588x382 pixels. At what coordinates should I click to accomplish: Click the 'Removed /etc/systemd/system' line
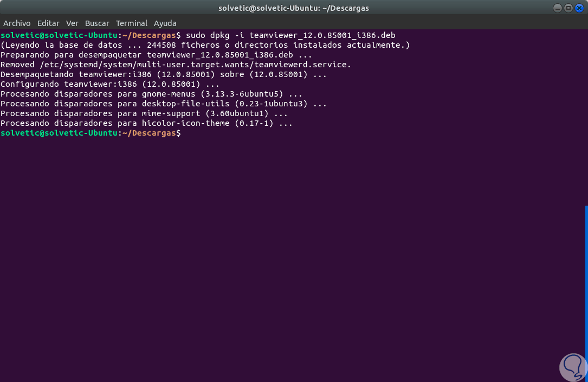coord(176,65)
